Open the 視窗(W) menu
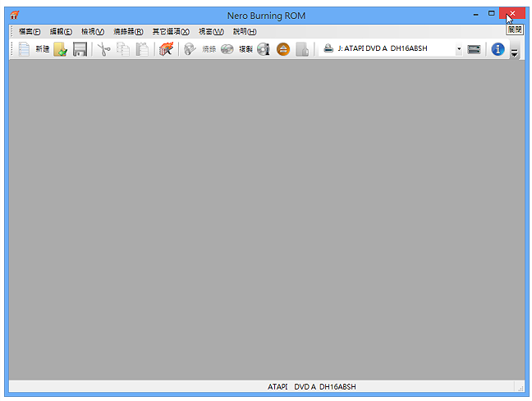 [x=211, y=31]
